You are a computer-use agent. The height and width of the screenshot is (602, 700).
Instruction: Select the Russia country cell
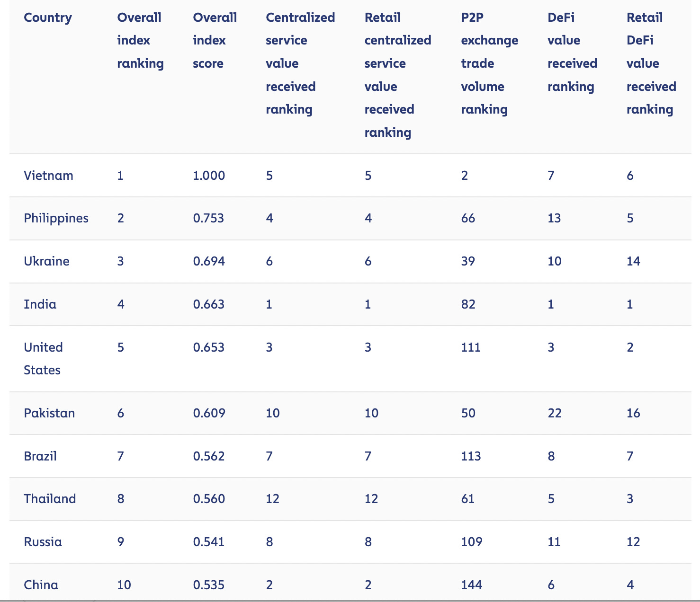click(43, 542)
